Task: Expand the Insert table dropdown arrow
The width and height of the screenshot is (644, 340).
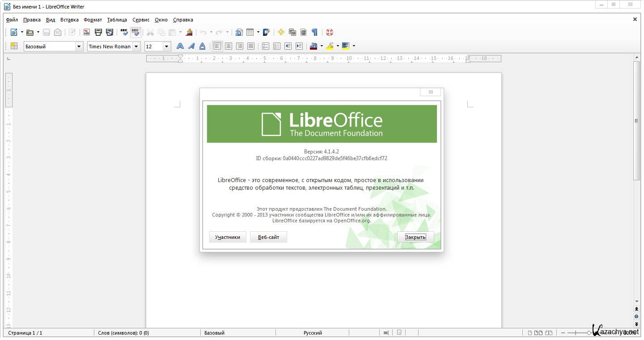Action: point(258,32)
